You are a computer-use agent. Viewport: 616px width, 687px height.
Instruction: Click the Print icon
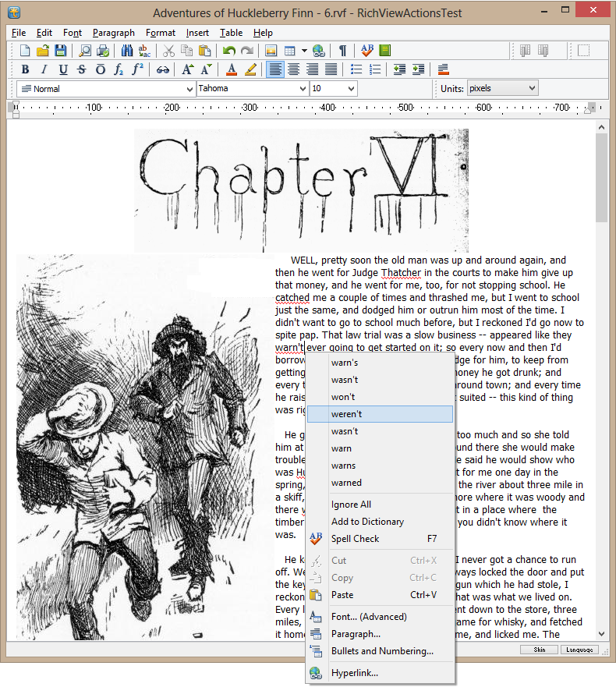102,51
